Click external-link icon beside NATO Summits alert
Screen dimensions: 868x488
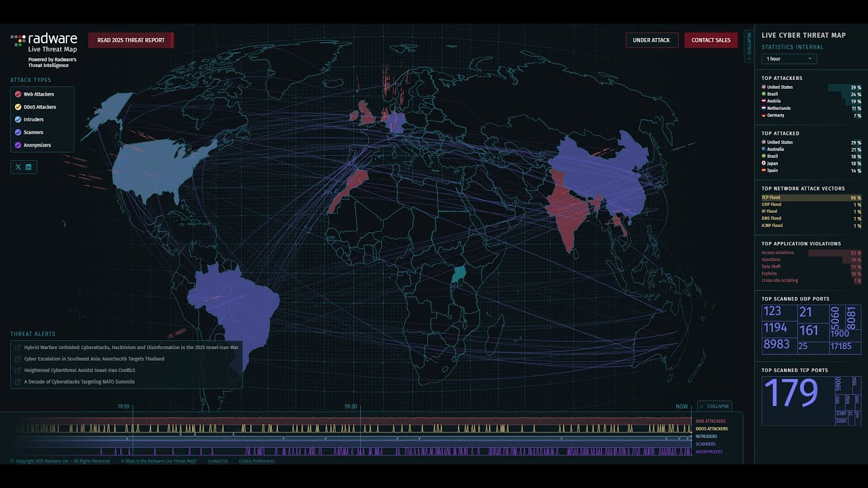coord(17,382)
